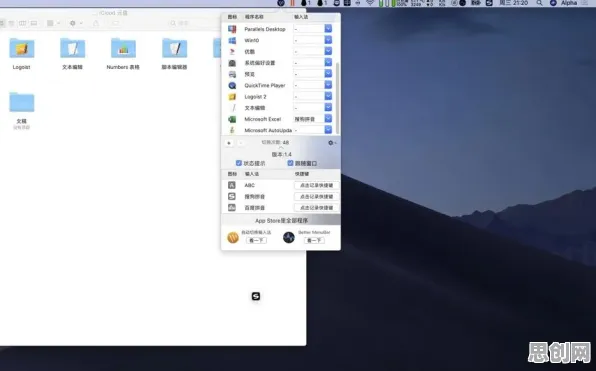Click the app list vertical scrollbar

click(337, 98)
